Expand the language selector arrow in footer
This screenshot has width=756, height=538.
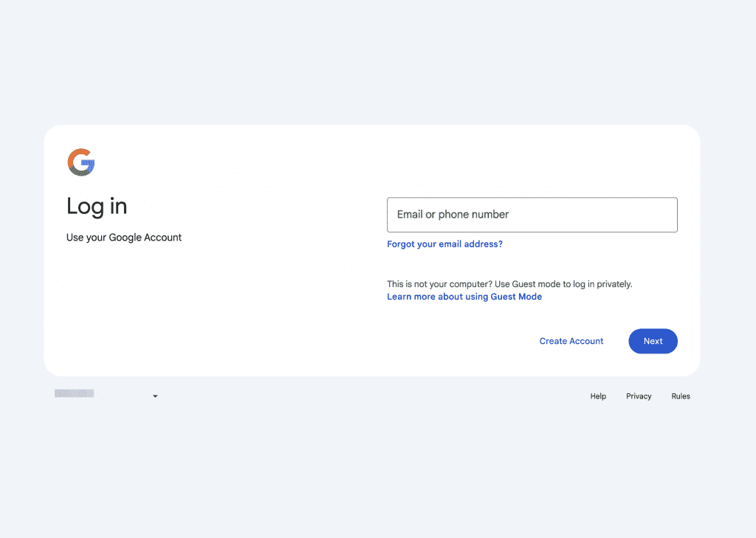(x=155, y=396)
